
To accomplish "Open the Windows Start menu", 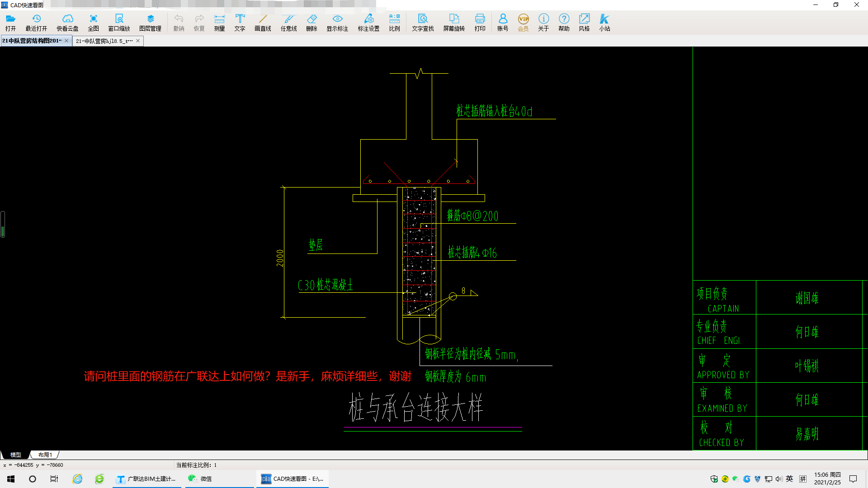I will point(11,479).
